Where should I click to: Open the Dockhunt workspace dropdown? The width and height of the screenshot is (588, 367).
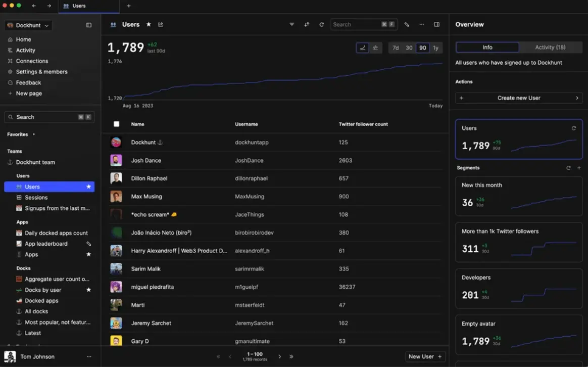coord(28,25)
